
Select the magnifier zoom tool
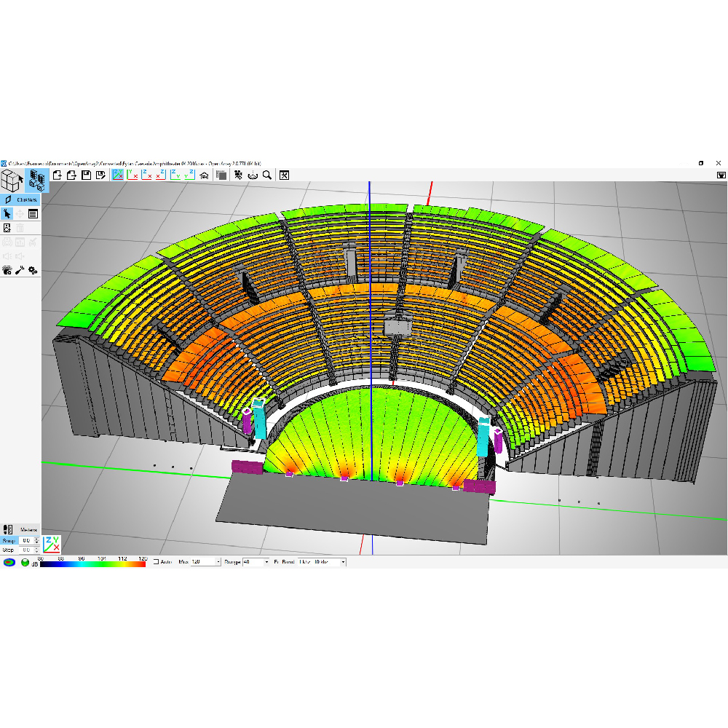tap(268, 175)
